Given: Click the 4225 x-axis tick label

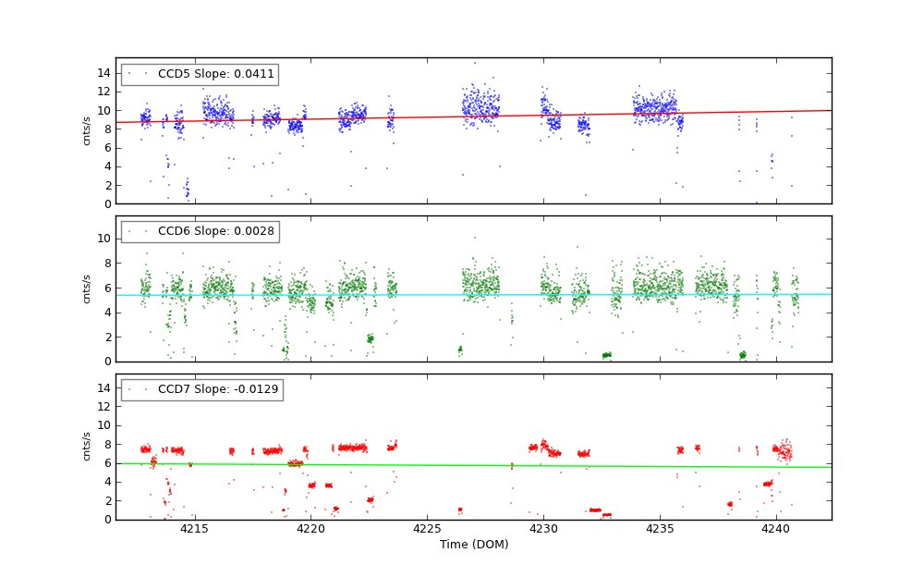Looking at the screenshot, I should pyautogui.click(x=427, y=530).
